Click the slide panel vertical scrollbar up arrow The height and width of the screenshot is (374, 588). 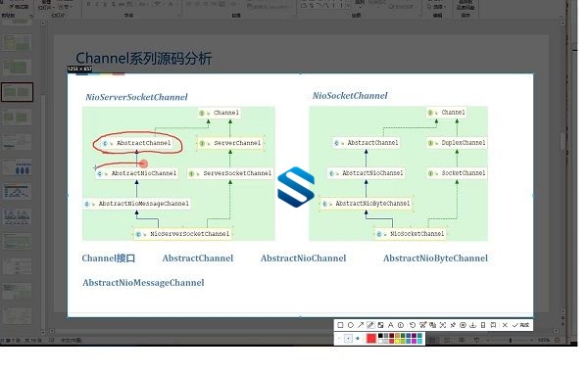[x=43, y=23]
